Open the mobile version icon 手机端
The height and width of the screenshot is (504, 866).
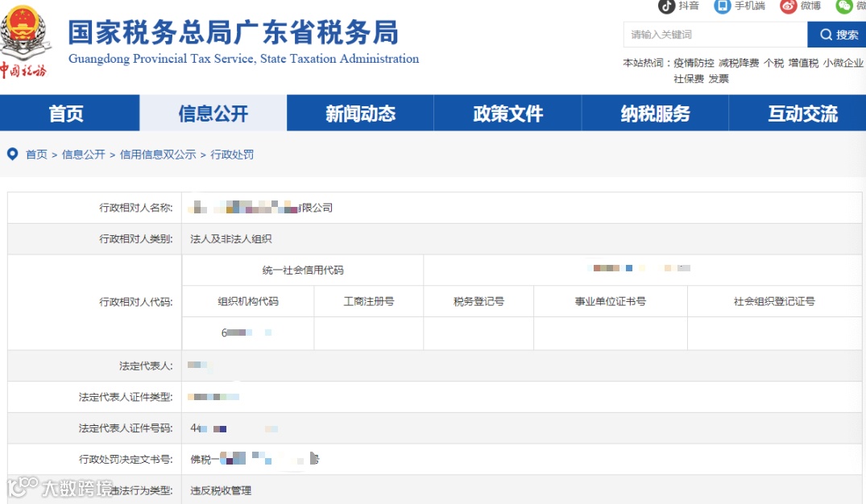[x=723, y=6]
